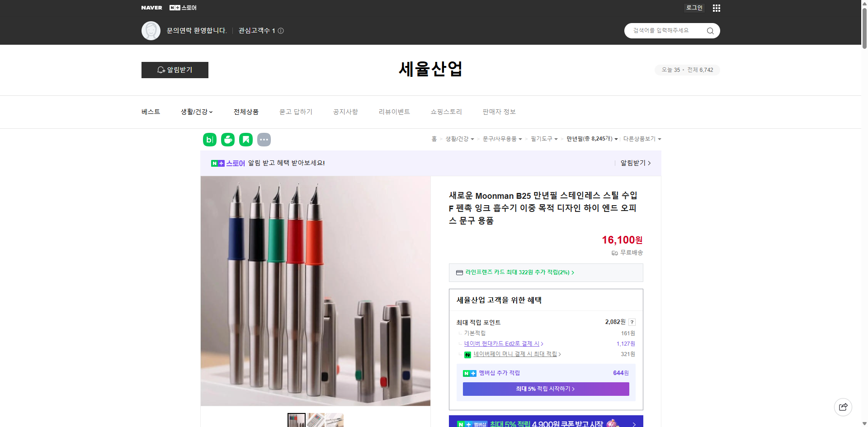Open the 다른상품보기 dropdown

[x=642, y=139]
